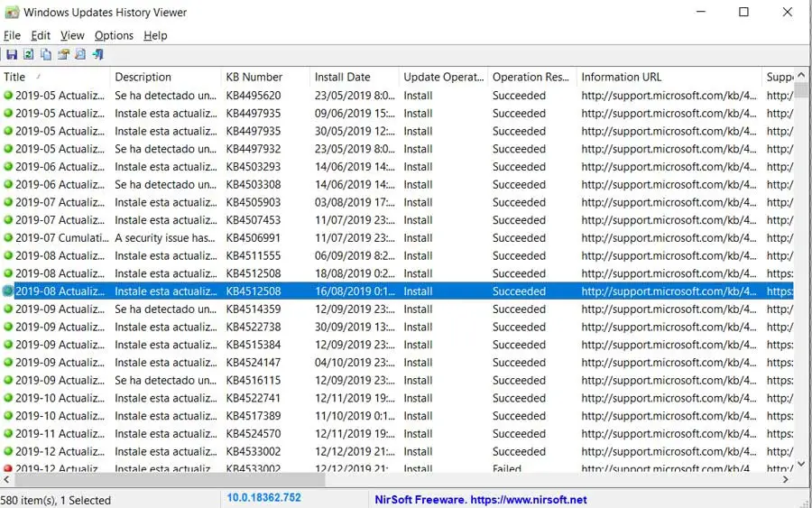Click the Copy selected items toolbar icon
Screen dimensions: 812x508
(46, 54)
